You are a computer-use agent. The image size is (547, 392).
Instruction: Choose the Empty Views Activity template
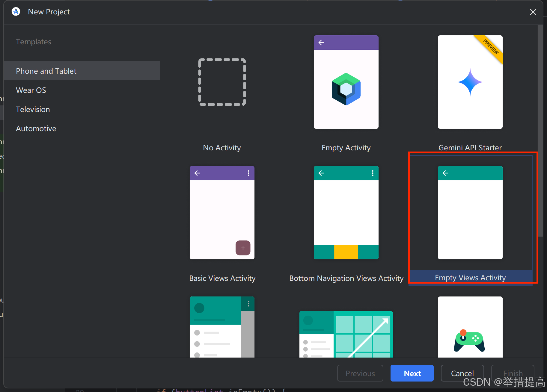coord(469,213)
